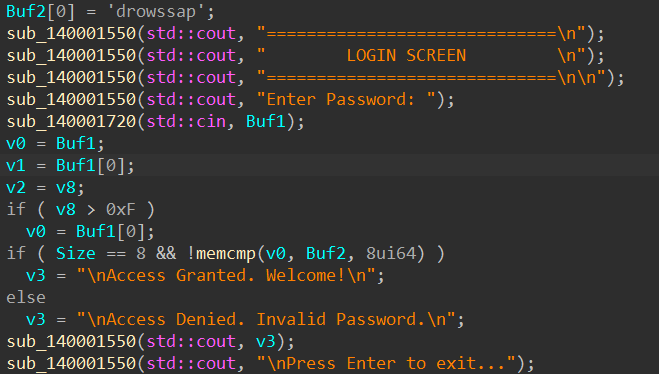Click the 8ui64 constant in memcmp
The height and width of the screenshot is (374, 659).
(x=391, y=253)
